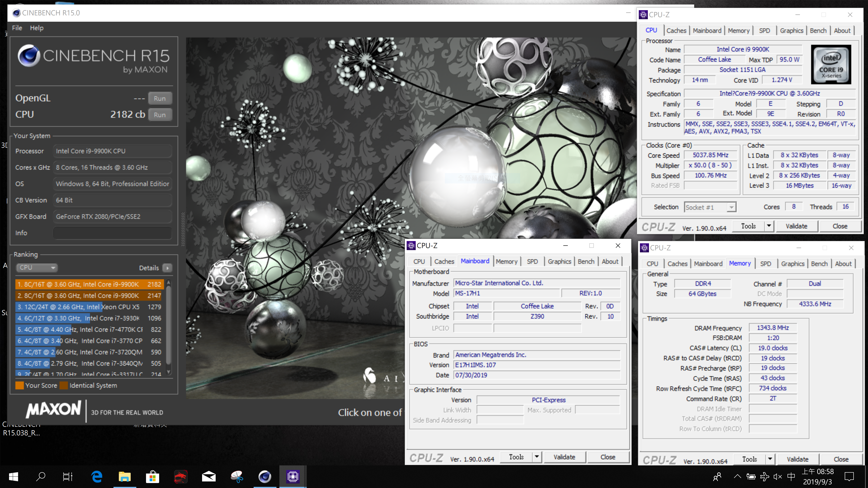Open airplane mode network tray icon
The width and height of the screenshot is (868, 488).
click(764, 476)
